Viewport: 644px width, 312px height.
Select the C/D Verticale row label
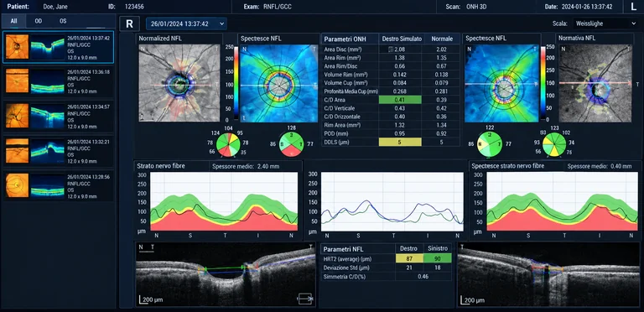340,108
